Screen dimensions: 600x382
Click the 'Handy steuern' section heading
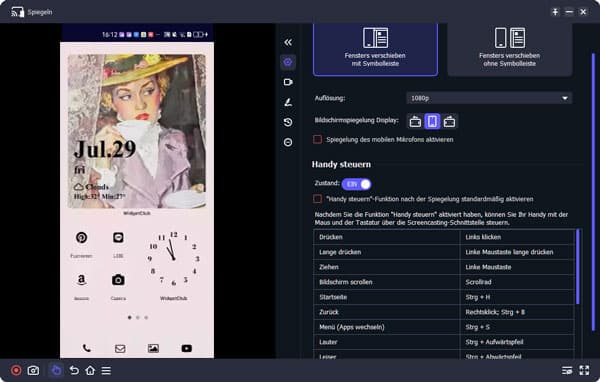pos(341,164)
